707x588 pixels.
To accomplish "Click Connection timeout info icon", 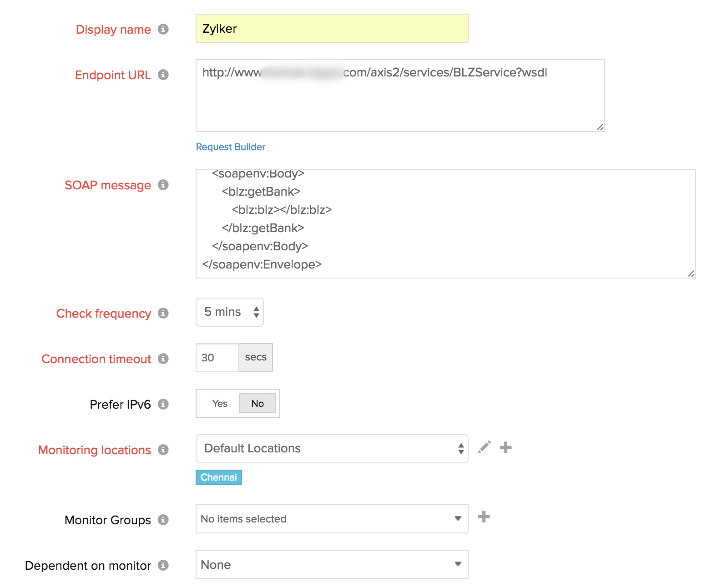I will pos(163,359).
